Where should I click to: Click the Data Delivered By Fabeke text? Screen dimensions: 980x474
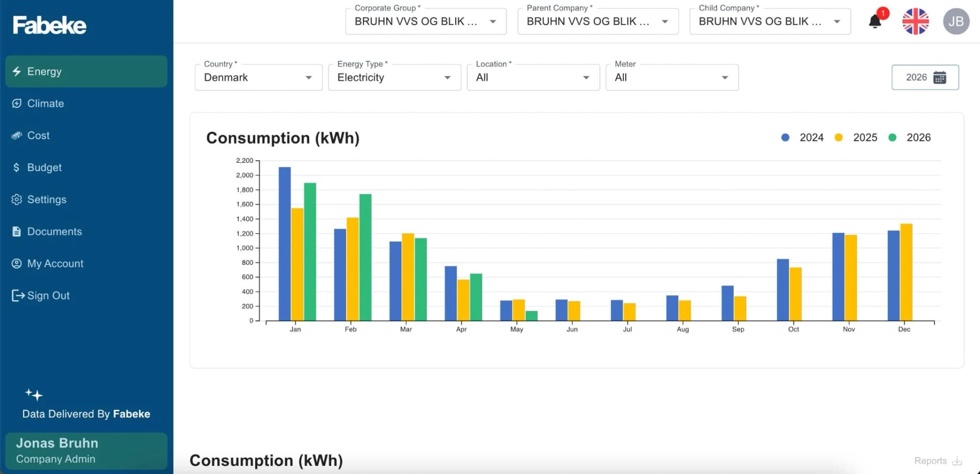click(x=86, y=414)
